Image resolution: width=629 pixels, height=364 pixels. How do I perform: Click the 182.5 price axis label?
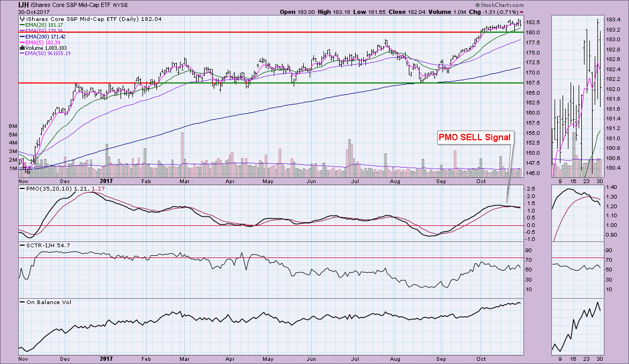[x=533, y=22]
